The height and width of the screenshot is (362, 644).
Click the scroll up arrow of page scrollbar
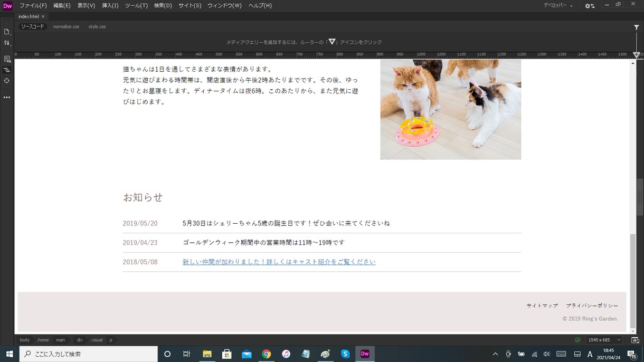[x=633, y=63]
